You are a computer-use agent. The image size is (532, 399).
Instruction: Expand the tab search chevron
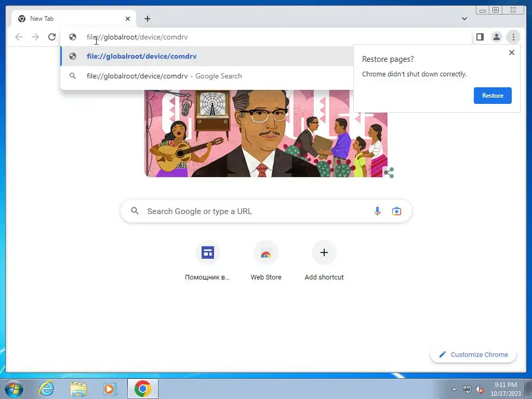coord(464,19)
